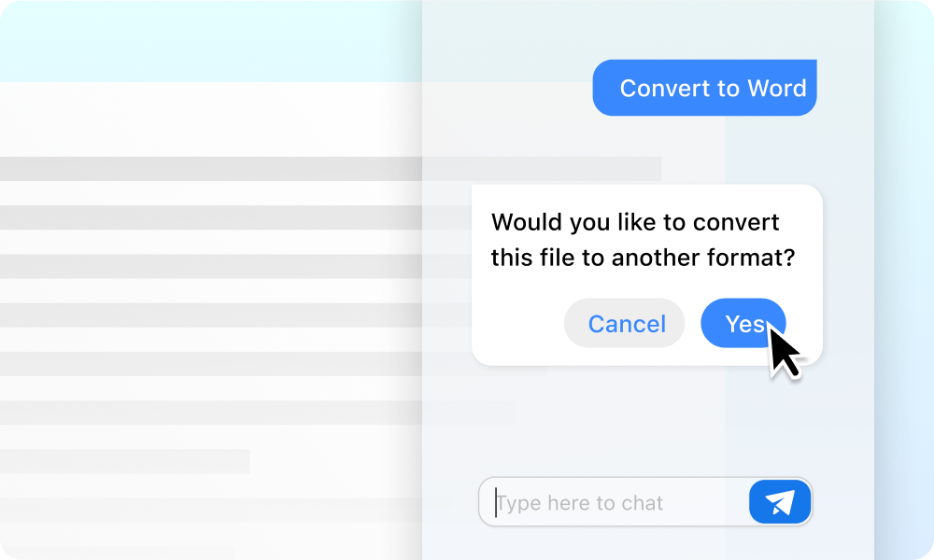Viewport: 934px width, 560px height.
Task: Click the empty chat panel area above input
Action: [644, 420]
